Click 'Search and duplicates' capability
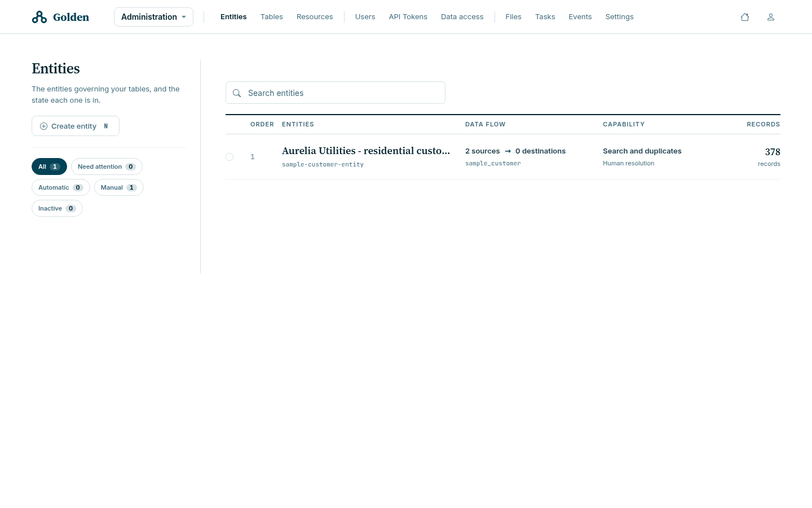812x508 pixels. [x=642, y=151]
